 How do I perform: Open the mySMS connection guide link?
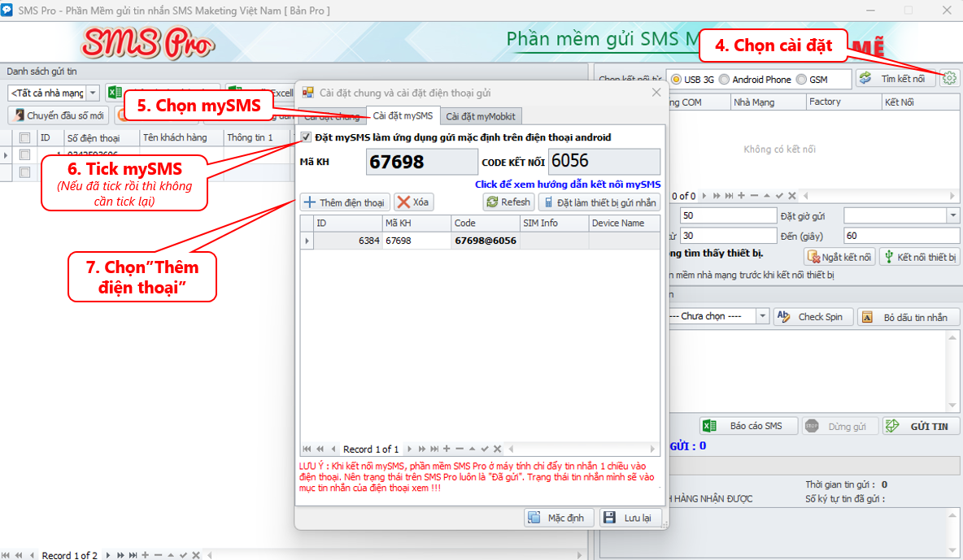pyautogui.click(x=568, y=184)
